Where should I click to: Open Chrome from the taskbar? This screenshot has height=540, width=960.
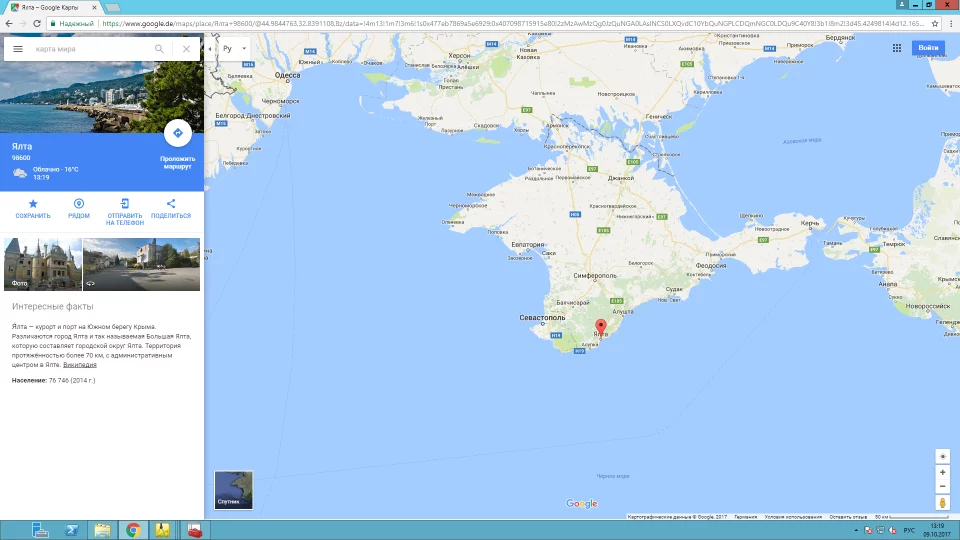click(133, 530)
